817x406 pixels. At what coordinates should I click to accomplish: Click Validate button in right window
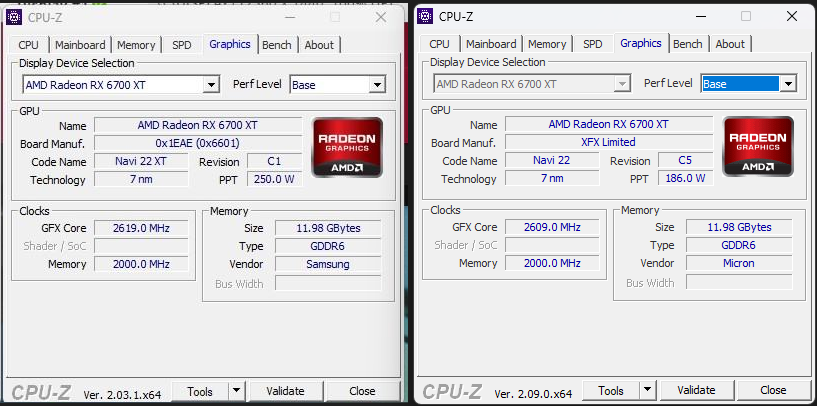(696, 390)
